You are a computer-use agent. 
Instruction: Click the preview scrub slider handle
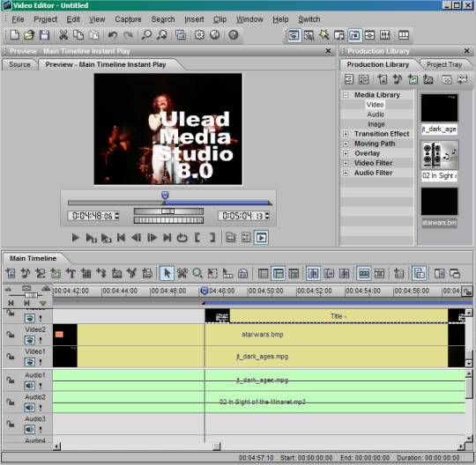165,195
